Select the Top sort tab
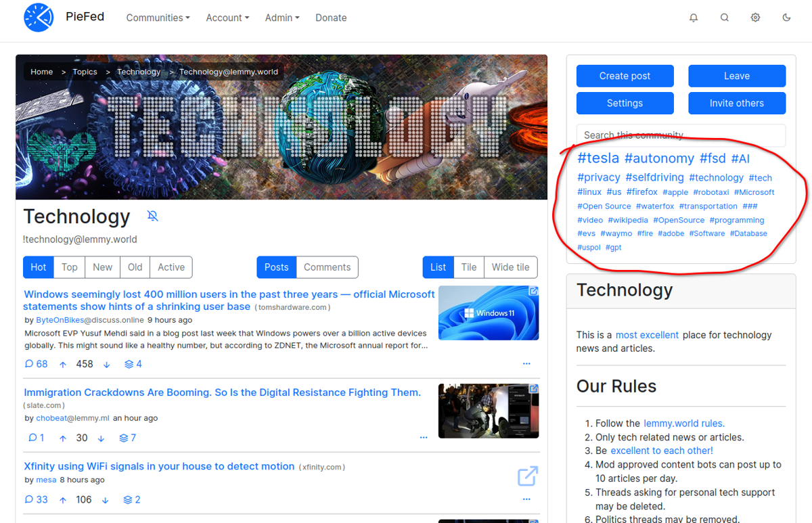Image resolution: width=812 pixels, height=523 pixels. [x=69, y=267]
